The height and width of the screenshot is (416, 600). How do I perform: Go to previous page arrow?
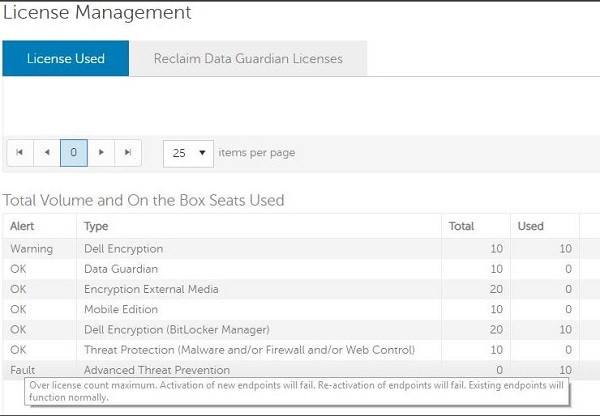click(47, 153)
